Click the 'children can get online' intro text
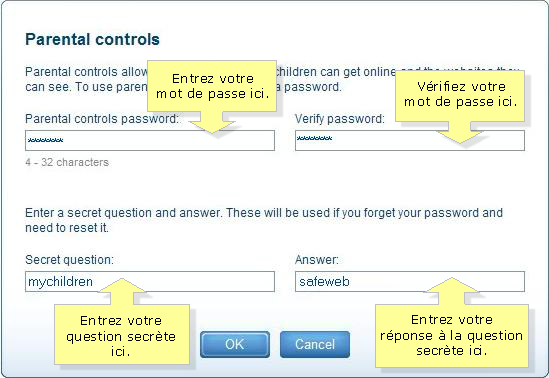Screen dimensions: 549x378 (x=335, y=72)
